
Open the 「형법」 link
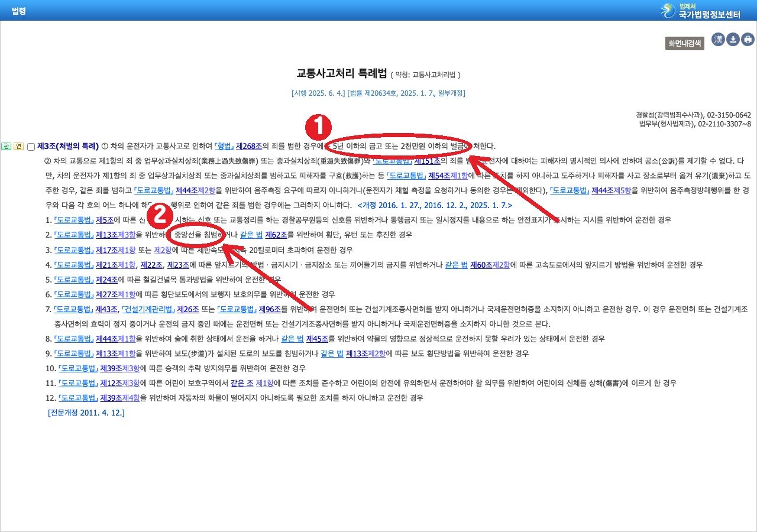(x=224, y=146)
